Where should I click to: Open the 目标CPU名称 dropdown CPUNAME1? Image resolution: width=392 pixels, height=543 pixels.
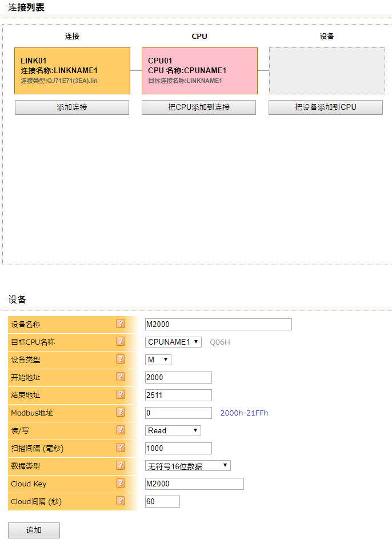pyautogui.click(x=173, y=342)
